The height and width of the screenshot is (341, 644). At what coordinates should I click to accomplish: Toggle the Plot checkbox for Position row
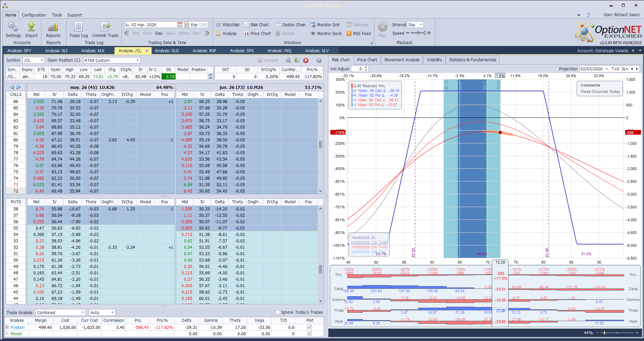point(310,327)
